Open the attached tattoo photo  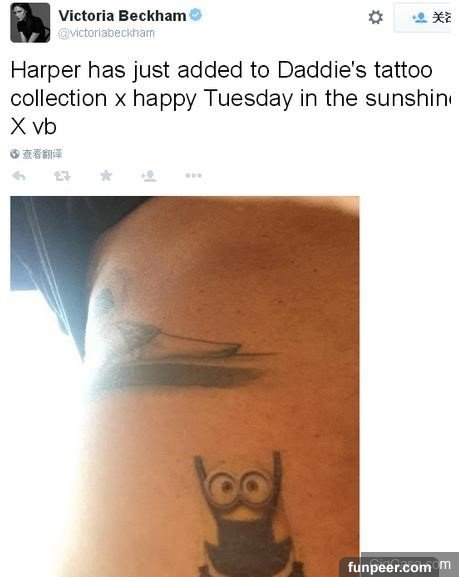(185, 386)
